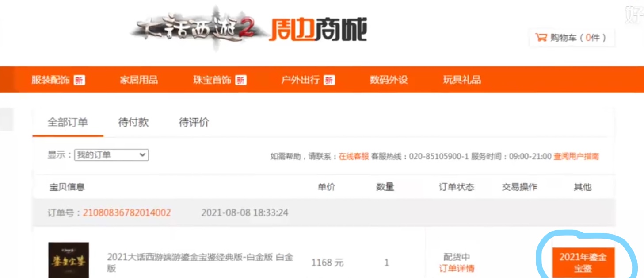Click hotline number 020-85105900-1
Image resolution: width=644 pixels, height=278 pixels.
pos(438,156)
